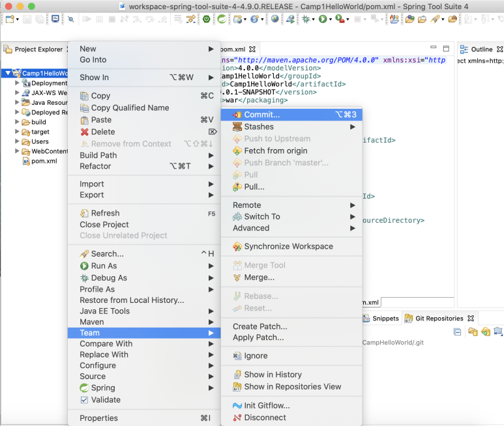Open the Maven submenu

click(144, 322)
